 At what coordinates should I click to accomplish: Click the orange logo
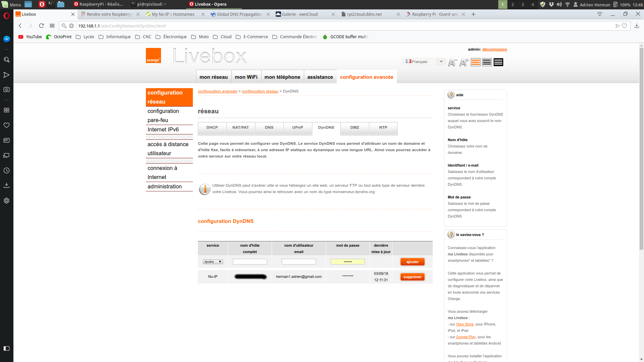(x=153, y=55)
